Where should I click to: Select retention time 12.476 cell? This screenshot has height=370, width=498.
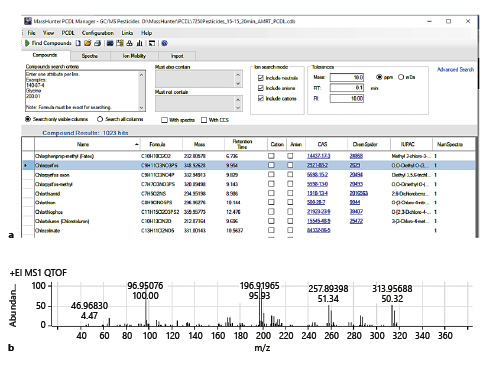233,212
